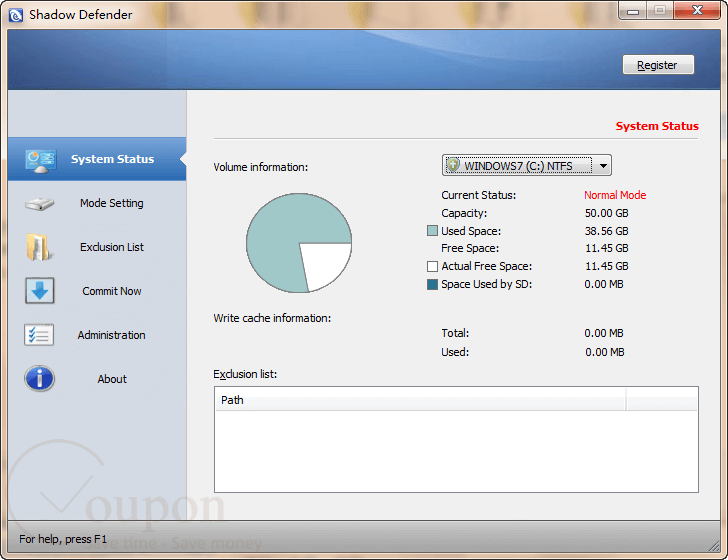Click the For help, press F1 status text
The image size is (728, 560).
click(63, 539)
